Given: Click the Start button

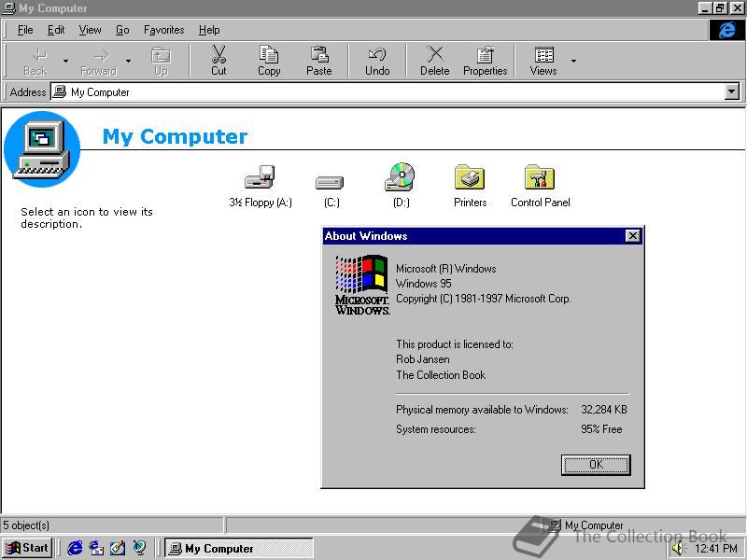Looking at the screenshot, I should pyautogui.click(x=27, y=548).
